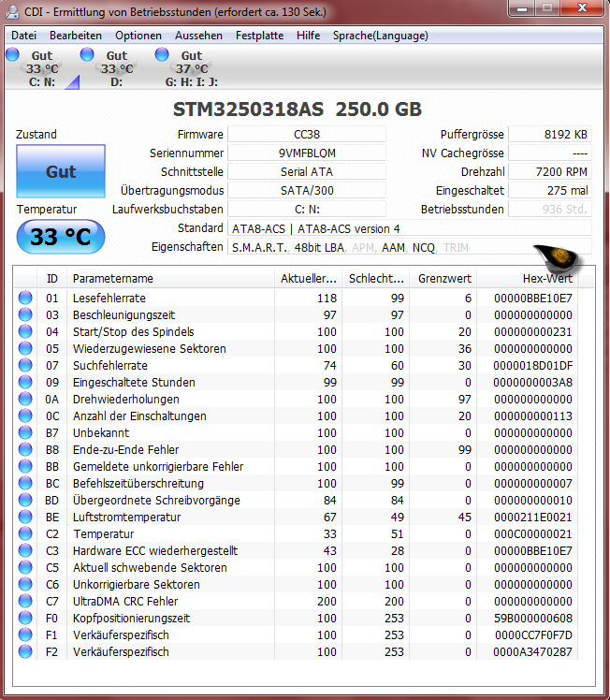The image size is (610, 700).
Task: Click the 275 mal power-on count field
Action: [550, 191]
